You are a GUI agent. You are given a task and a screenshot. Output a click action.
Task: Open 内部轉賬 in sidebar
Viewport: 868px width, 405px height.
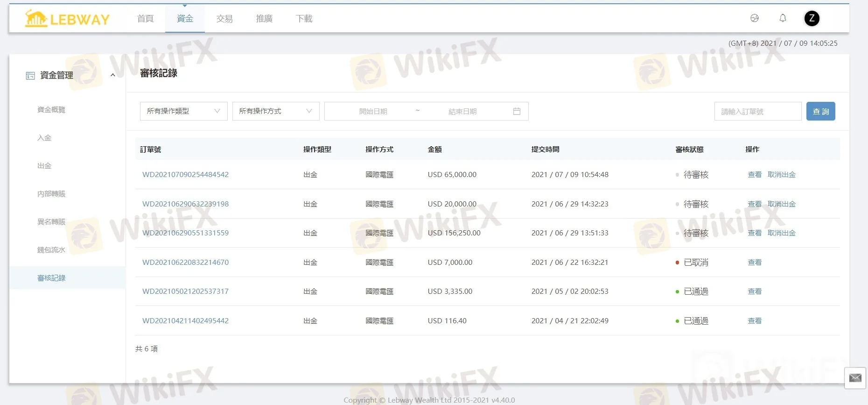tap(51, 194)
